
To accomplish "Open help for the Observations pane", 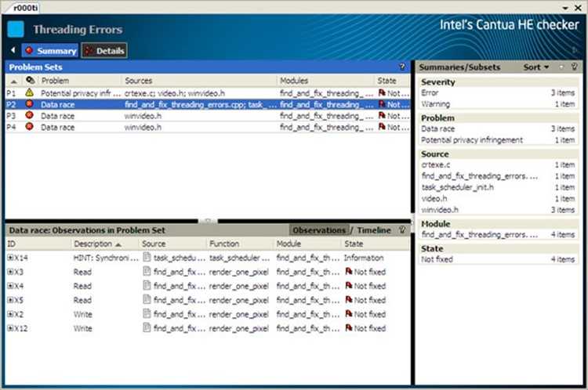I will (x=402, y=229).
